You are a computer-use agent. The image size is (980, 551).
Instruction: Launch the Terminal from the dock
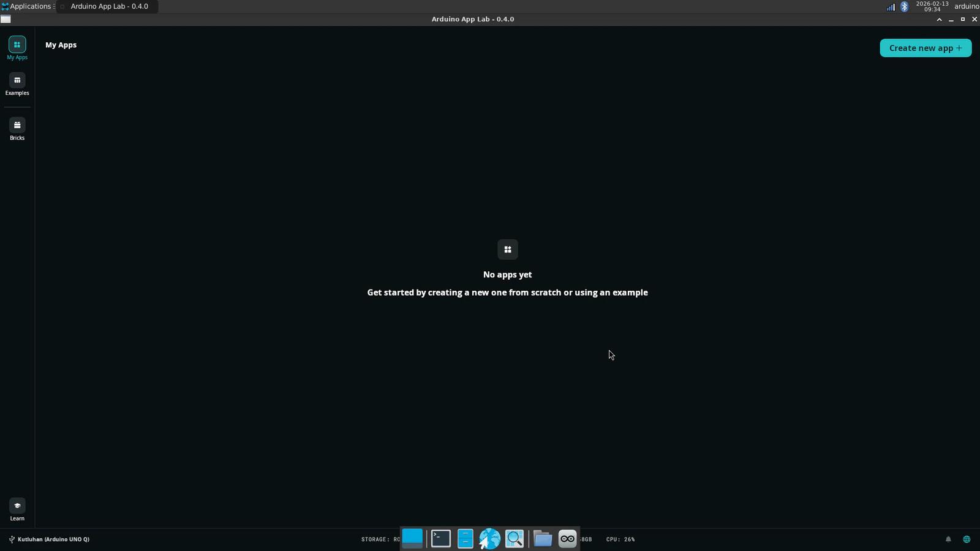click(441, 538)
